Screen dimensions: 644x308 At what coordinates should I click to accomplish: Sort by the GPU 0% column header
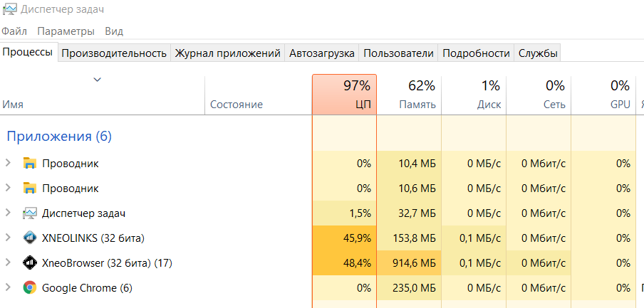603,95
